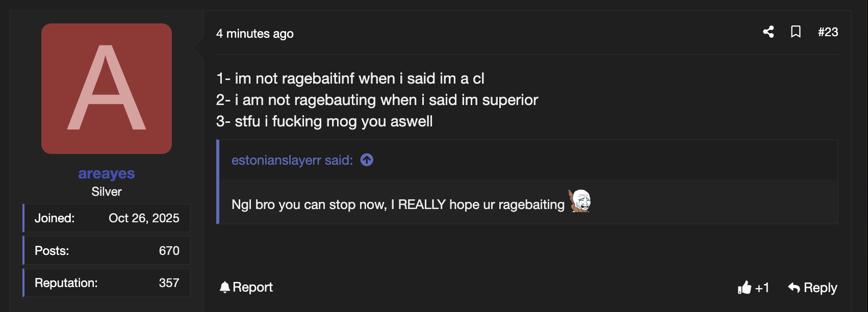Click the red A avatar thumbnail
868x312 pixels.
tap(107, 89)
